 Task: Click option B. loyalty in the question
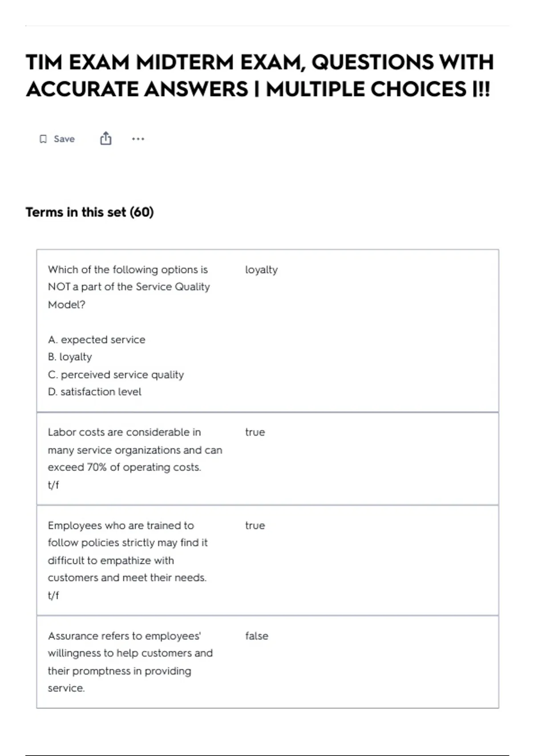(x=70, y=357)
